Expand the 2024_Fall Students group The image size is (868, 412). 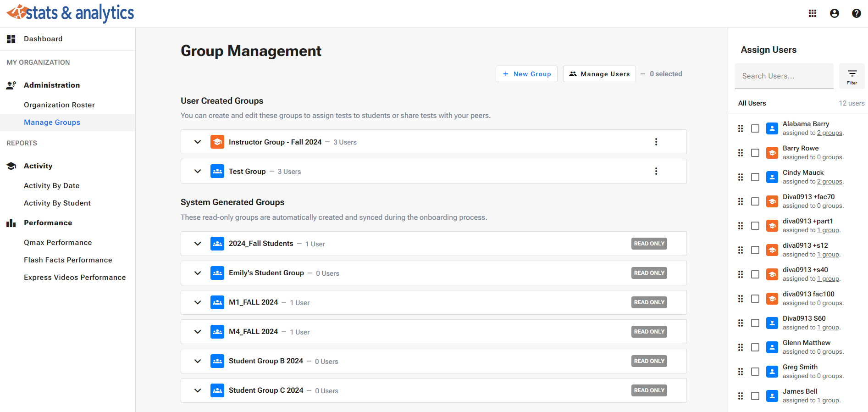point(198,244)
